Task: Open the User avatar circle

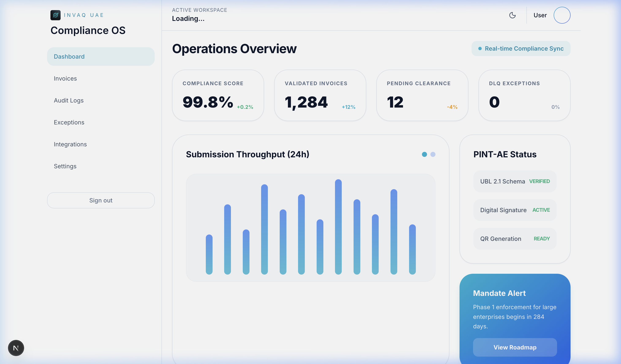Action: coord(562,15)
